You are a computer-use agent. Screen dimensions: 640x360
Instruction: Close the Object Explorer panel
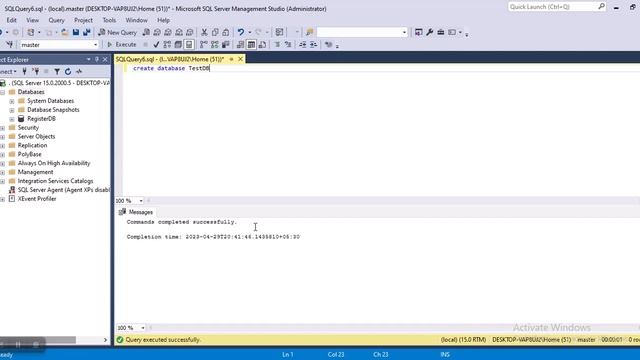[105, 60]
